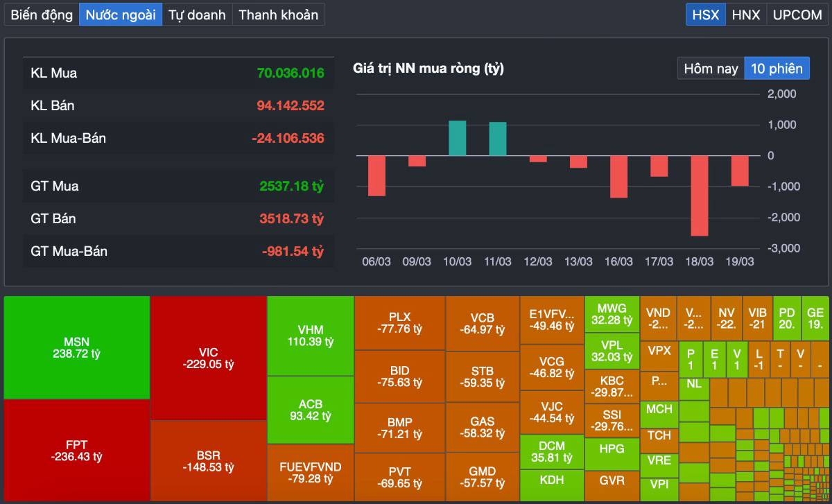The width and height of the screenshot is (832, 504).
Task: Open the Tự doanh tab
Action: pyautogui.click(x=198, y=15)
